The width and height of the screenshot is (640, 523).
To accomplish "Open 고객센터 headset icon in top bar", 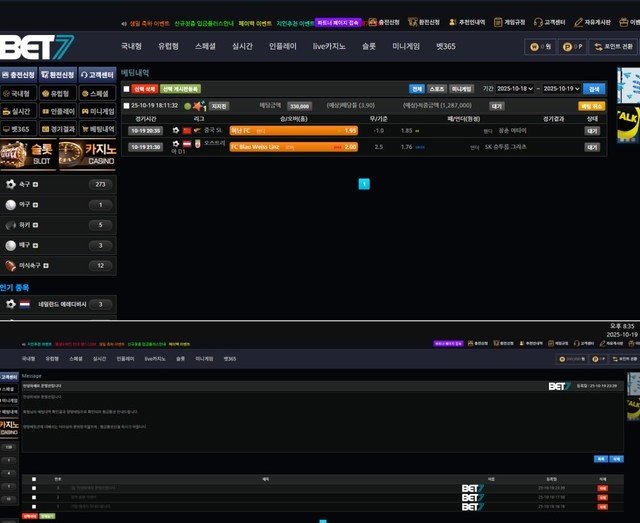I will [538, 22].
